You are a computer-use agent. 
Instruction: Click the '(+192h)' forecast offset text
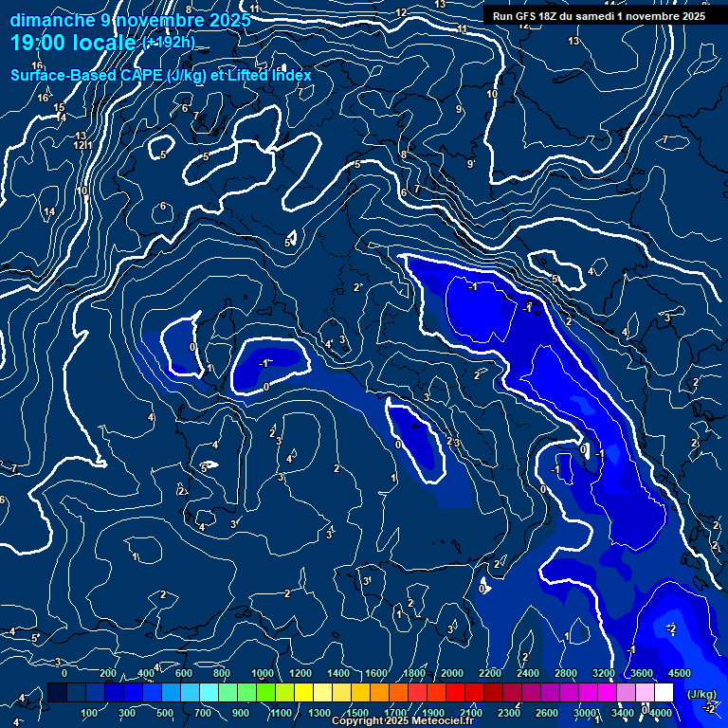coord(169,43)
